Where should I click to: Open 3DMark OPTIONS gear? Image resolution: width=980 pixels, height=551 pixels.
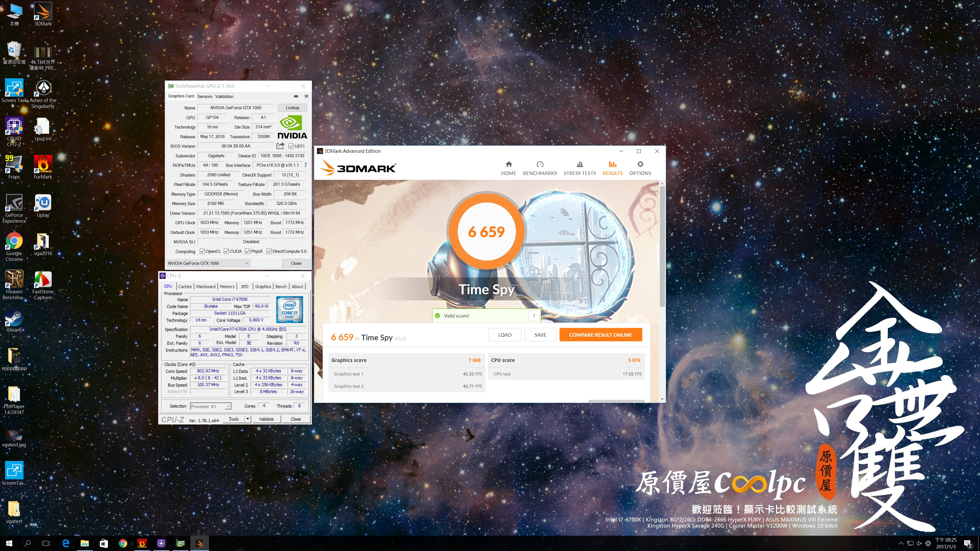[x=640, y=168]
